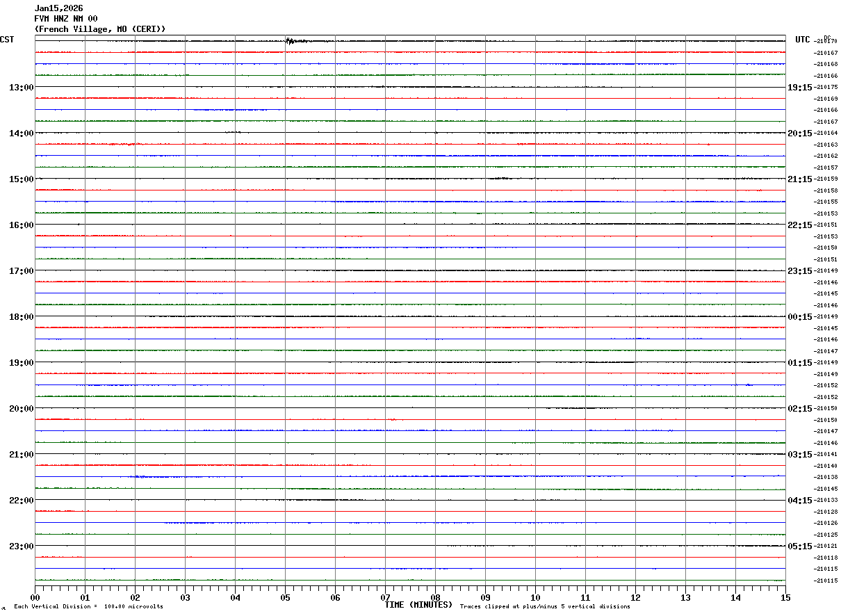
Task: Click the seismic event burst at minute 05
Action: point(297,41)
